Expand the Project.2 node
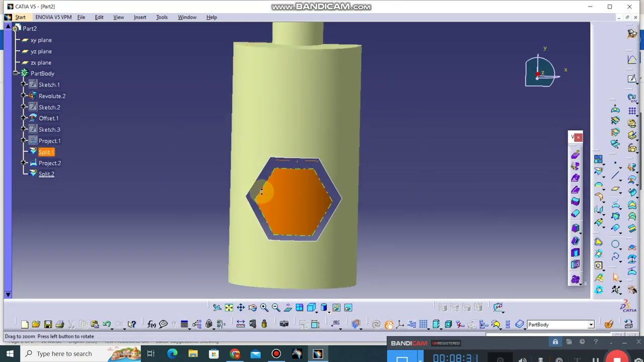 [x=24, y=163]
